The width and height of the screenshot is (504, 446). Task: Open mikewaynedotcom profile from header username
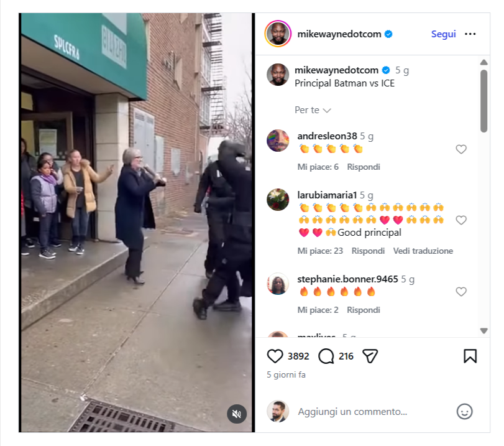[339, 34]
